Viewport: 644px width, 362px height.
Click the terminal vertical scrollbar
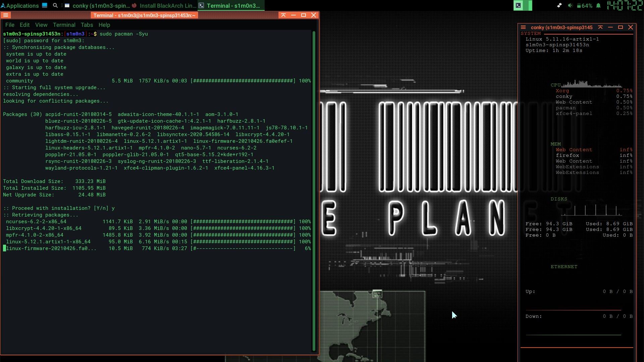point(314,191)
